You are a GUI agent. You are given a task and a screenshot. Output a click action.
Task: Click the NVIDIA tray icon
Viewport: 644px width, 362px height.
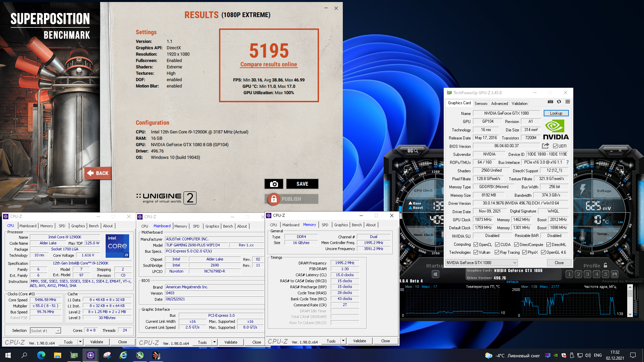coord(556,355)
